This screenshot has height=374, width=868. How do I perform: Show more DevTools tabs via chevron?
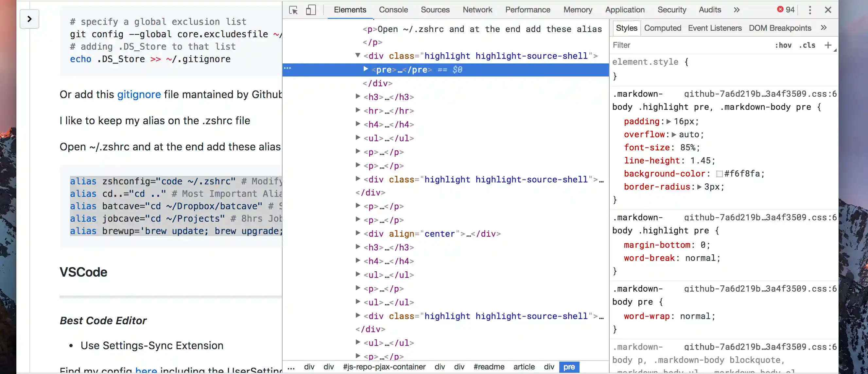737,10
